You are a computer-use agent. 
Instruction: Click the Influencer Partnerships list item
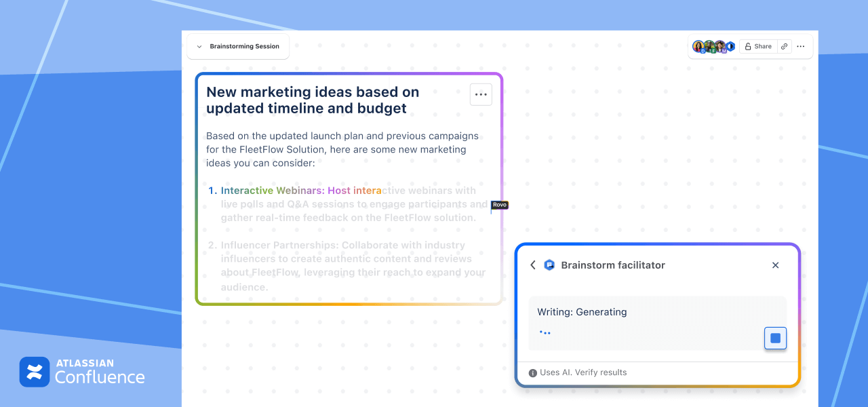(x=347, y=266)
